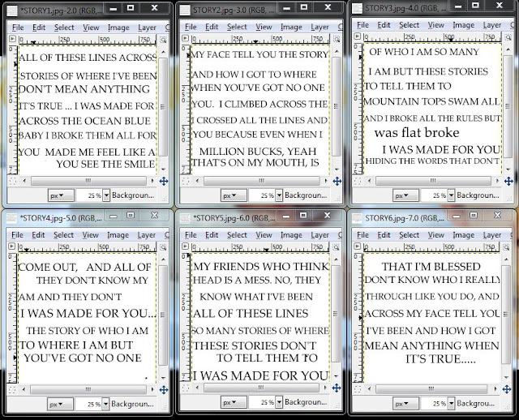Click scroll up arrow in STORY2 window
The height and width of the screenshot is (420, 519).
coord(337,52)
